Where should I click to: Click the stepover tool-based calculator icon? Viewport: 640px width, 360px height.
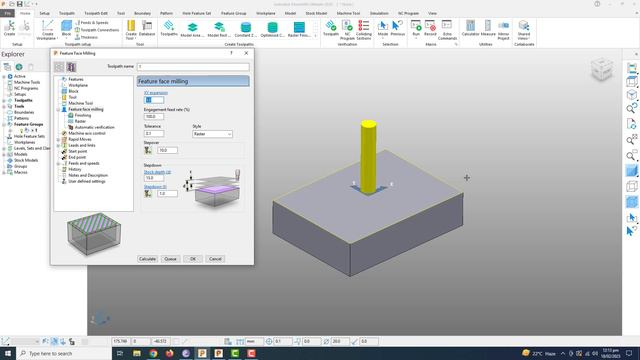[x=148, y=150]
